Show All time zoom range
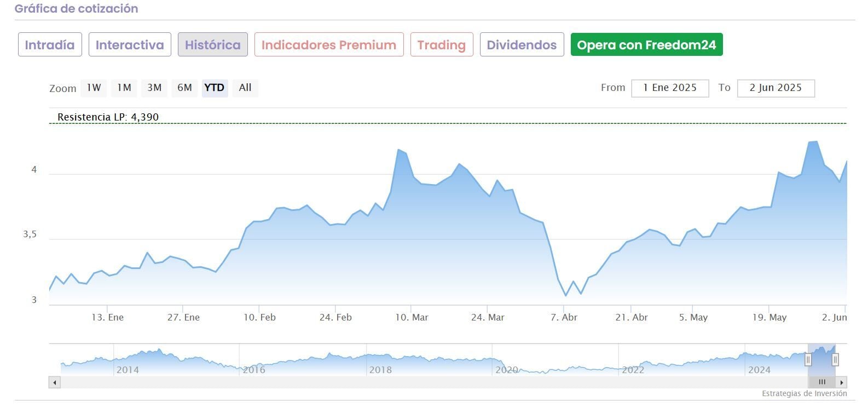 [245, 88]
